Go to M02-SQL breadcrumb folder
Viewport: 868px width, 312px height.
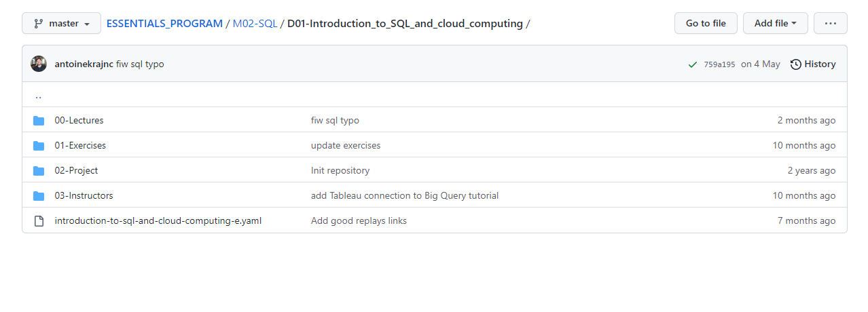coord(255,24)
